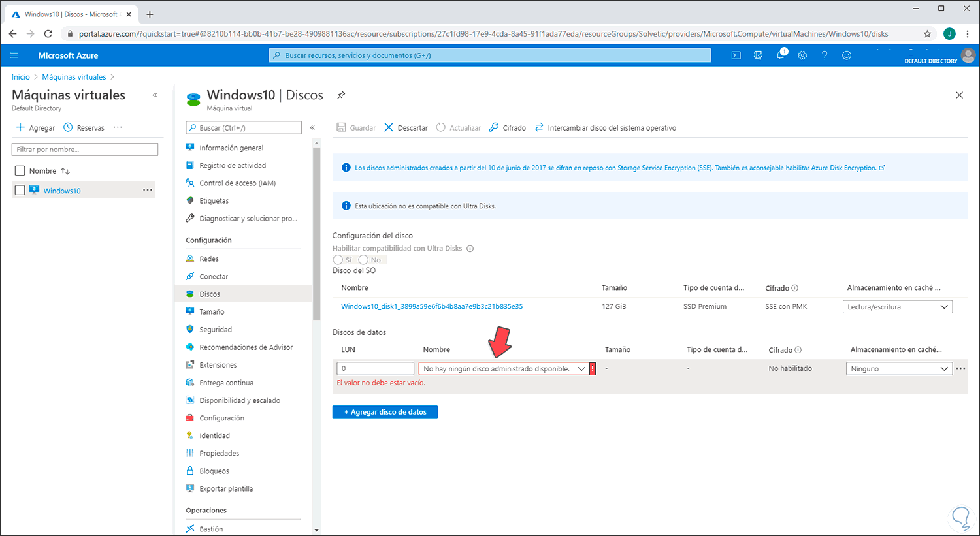Launch Cloud Shell from the top bar
980x536 pixels.
[736, 55]
